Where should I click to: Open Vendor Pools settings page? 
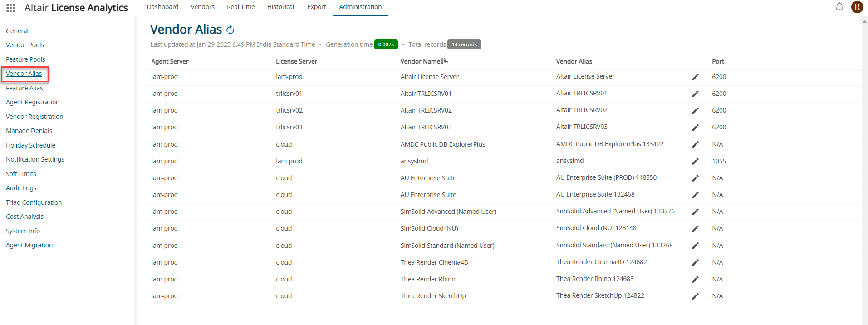coord(25,45)
